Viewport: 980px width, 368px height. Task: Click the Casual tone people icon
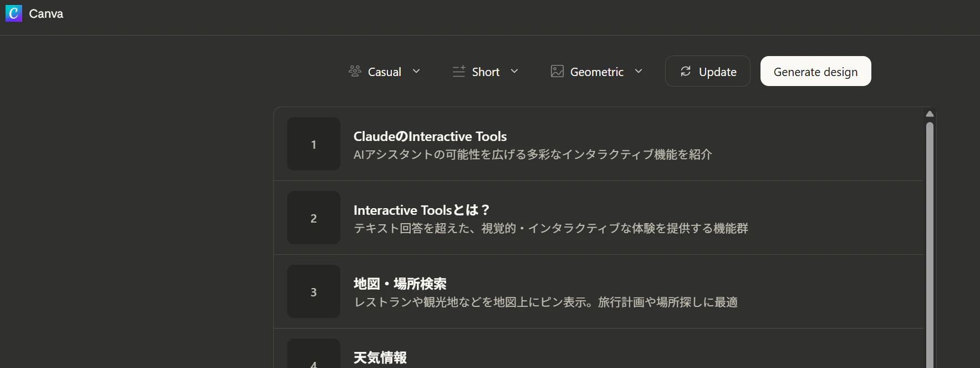355,71
